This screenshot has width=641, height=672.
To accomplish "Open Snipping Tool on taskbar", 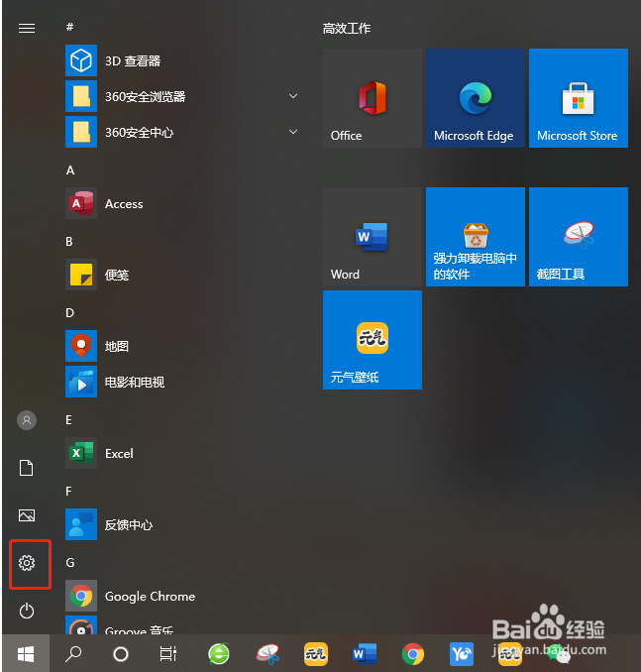I will (267, 654).
